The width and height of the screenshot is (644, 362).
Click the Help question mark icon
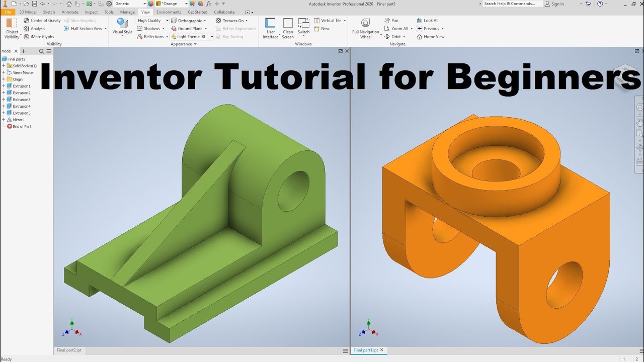click(x=601, y=4)
